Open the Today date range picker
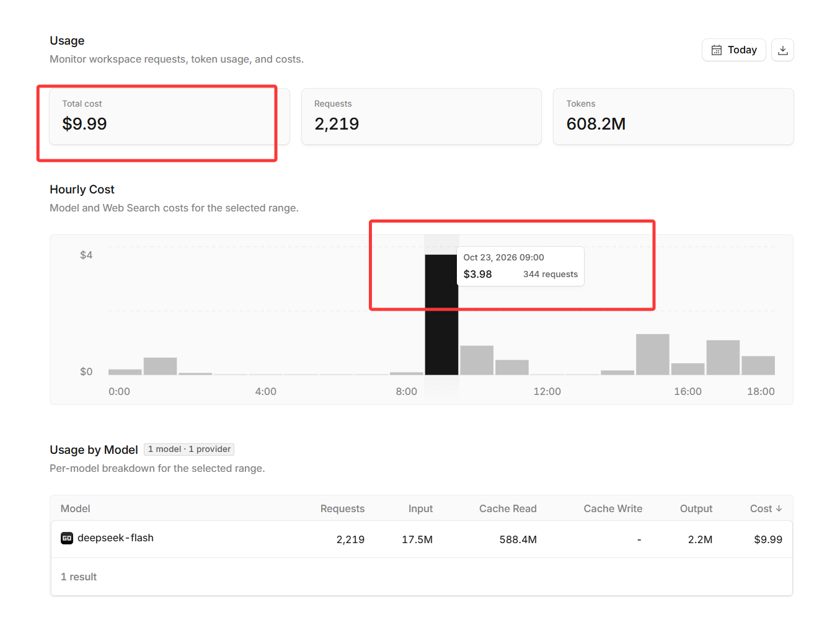The width and height of the screenshot is (840, 620). tap(733, 50)
